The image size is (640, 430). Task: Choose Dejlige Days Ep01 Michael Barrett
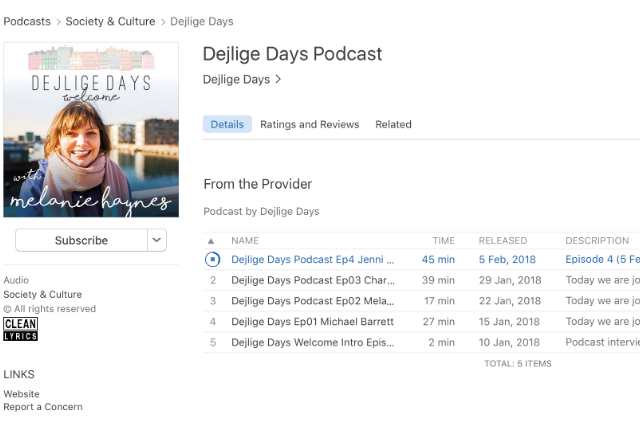pyautogui.click(x=312, y=322)
